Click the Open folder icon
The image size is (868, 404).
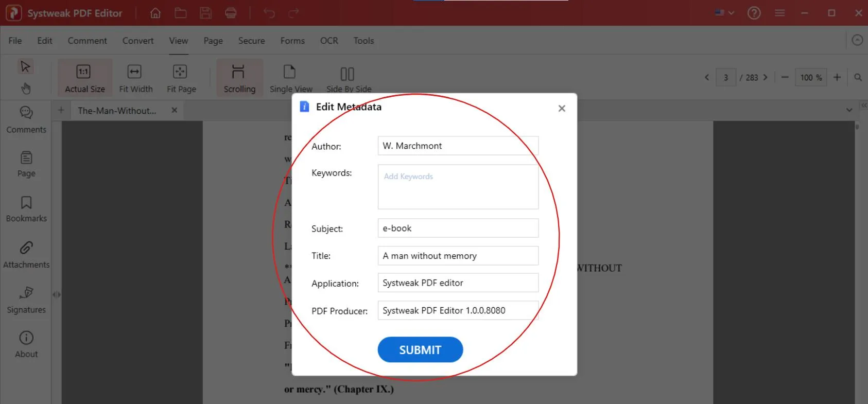(x=180, y=13)
